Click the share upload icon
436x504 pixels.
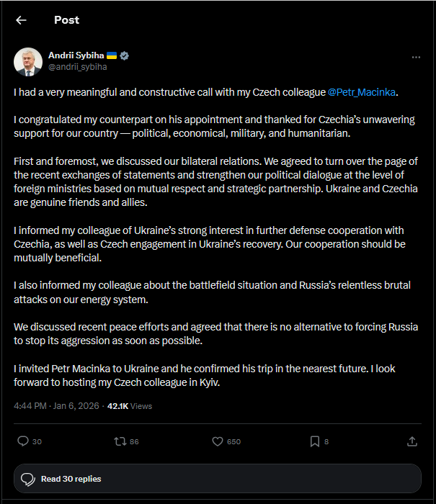(x=412, y=441)
